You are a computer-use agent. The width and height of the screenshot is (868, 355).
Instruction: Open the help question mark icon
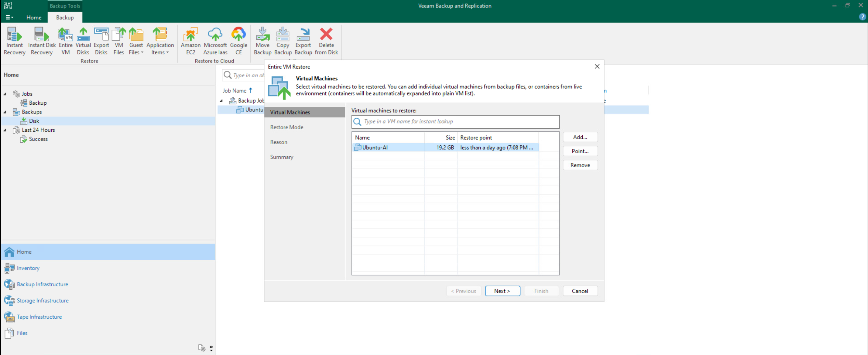[862, 17]
